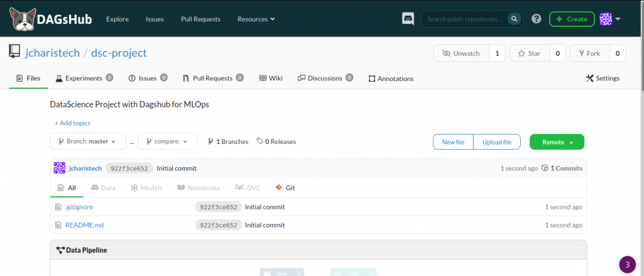This screenshot has height=276, width=644.
Task: Click the Unwatch button
Action: tap(461, 53)
